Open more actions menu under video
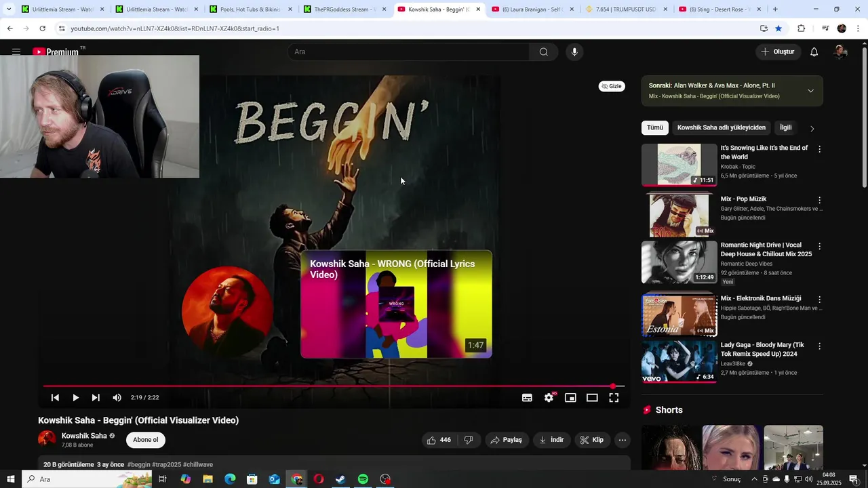868x488 pixels. pos(622,440)
